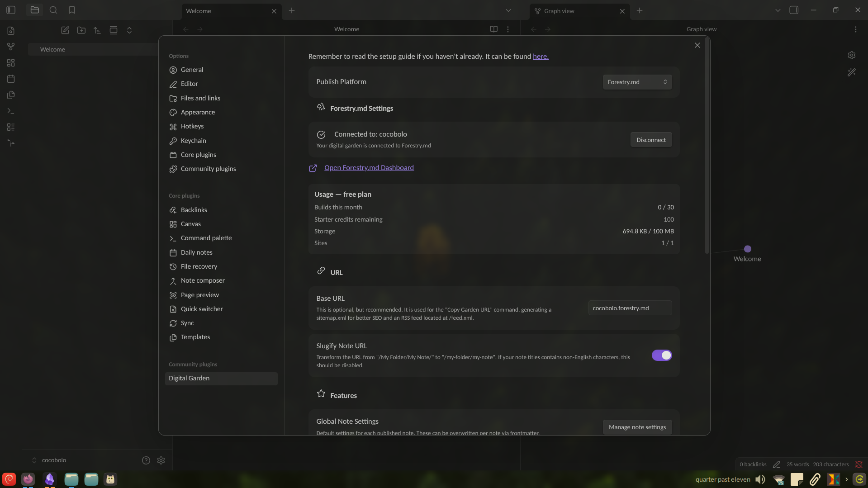
Task: Click the volume icon in system tray
Action: tap(760, 479)
